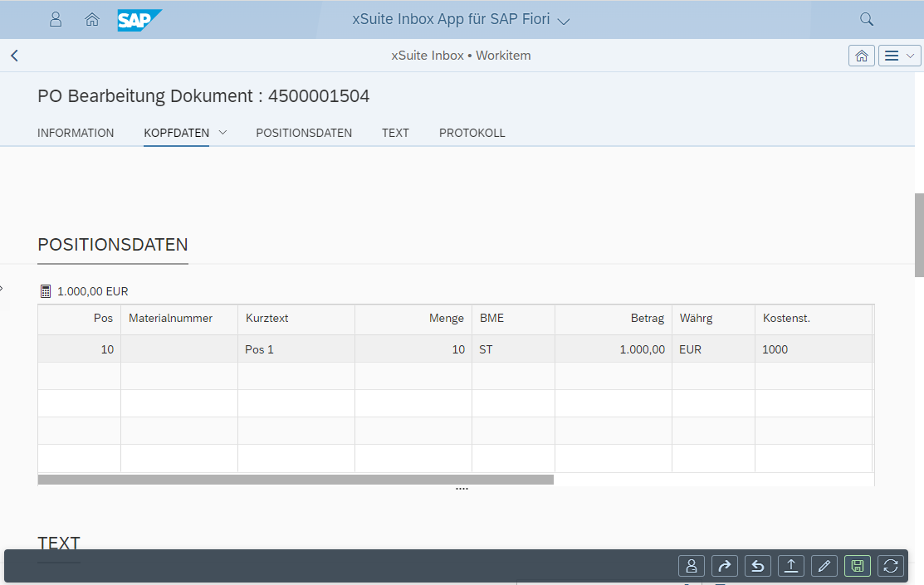Click the person icon in footer toolbar
Screen dimensions: 924x585
(691, 566)
